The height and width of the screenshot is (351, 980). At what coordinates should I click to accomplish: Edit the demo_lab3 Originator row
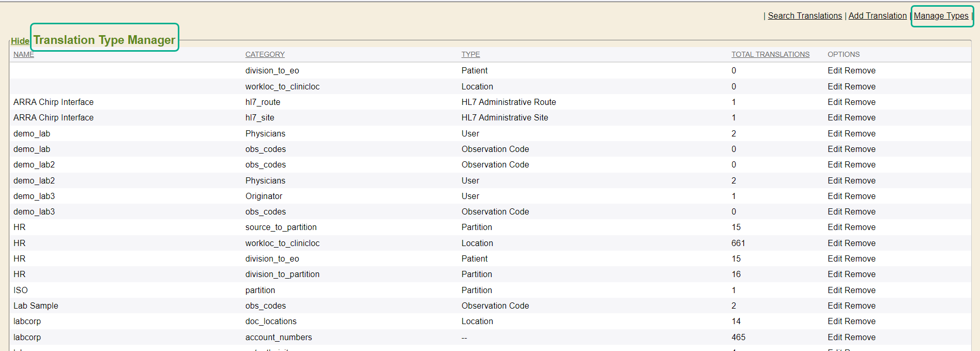click(x=835, y=196)
